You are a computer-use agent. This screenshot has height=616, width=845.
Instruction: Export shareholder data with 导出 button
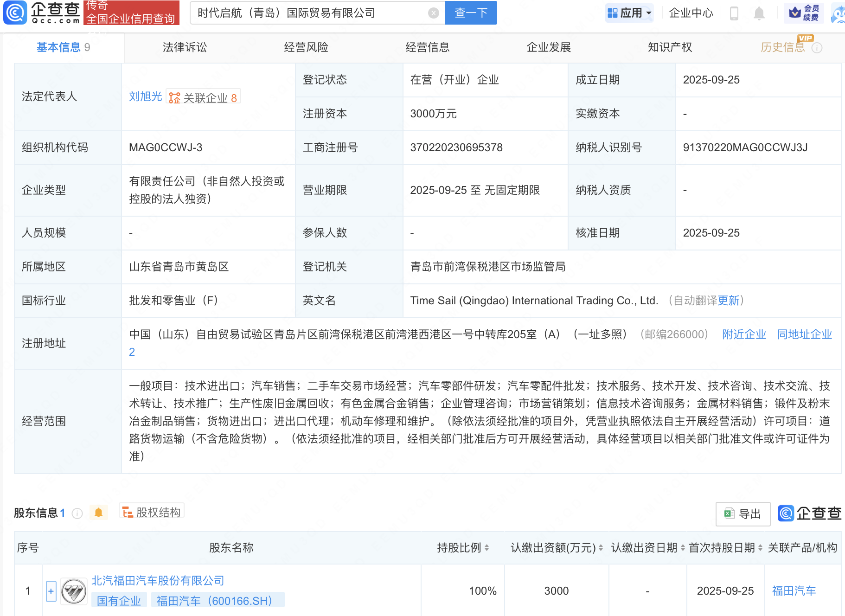tap(743, 513)
